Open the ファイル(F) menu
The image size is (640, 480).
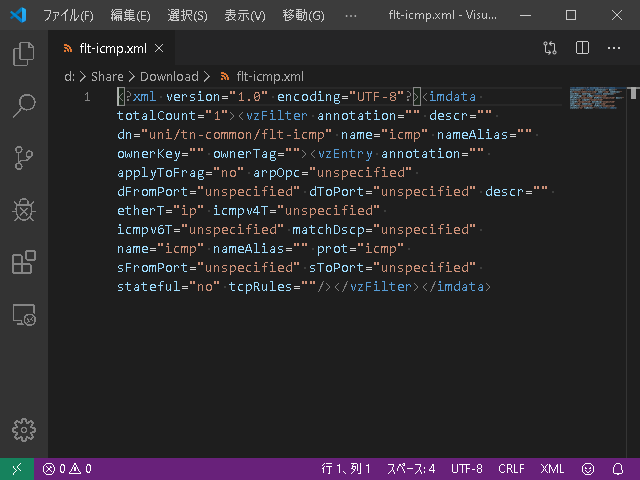point(69,16)
